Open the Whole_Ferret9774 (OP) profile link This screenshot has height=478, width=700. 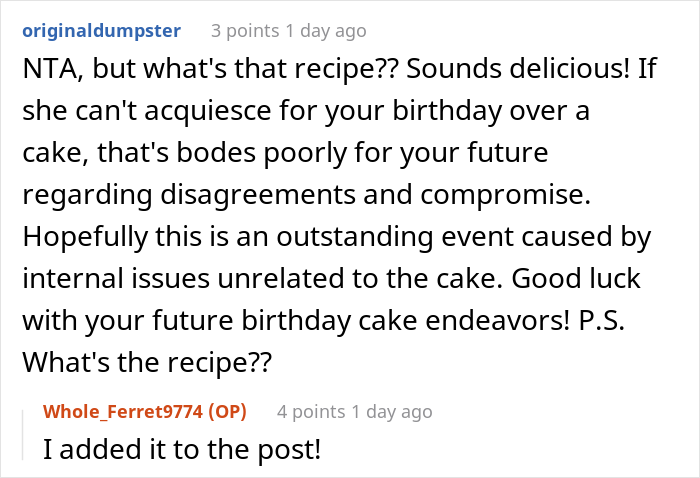point(145,411)
